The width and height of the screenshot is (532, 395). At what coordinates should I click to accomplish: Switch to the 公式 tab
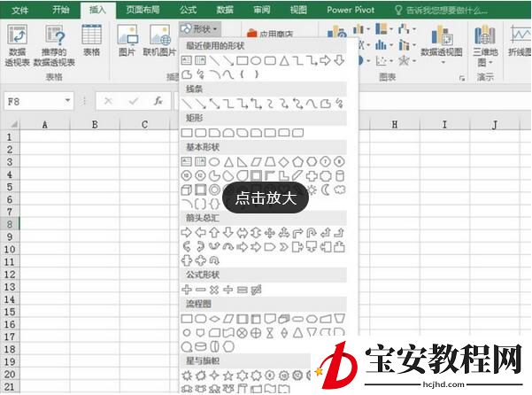189,10
